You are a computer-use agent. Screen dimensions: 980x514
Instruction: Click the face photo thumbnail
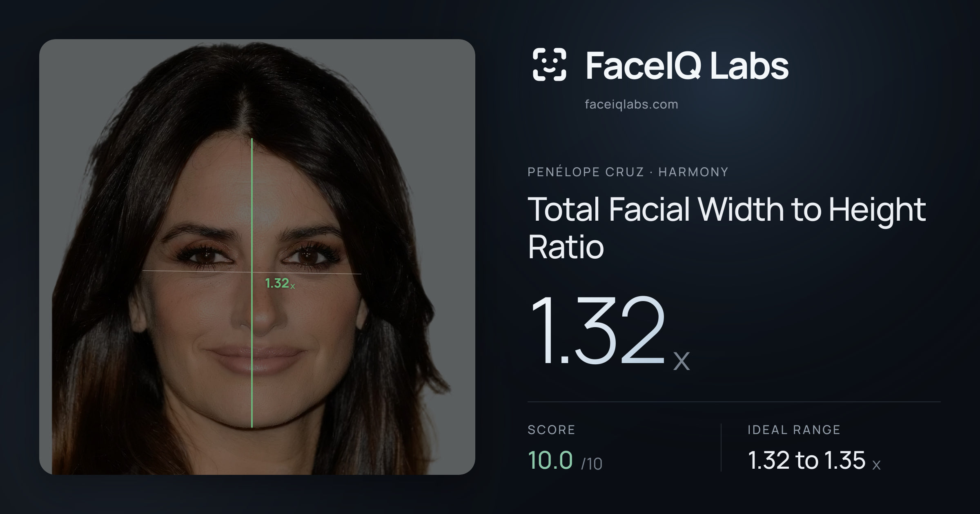pos(257,257)
